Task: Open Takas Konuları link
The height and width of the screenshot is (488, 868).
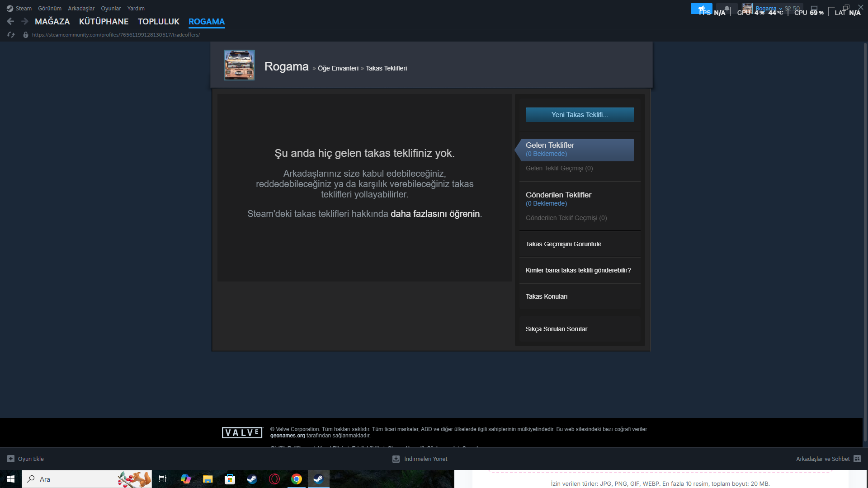Action: tap(547, 296)
